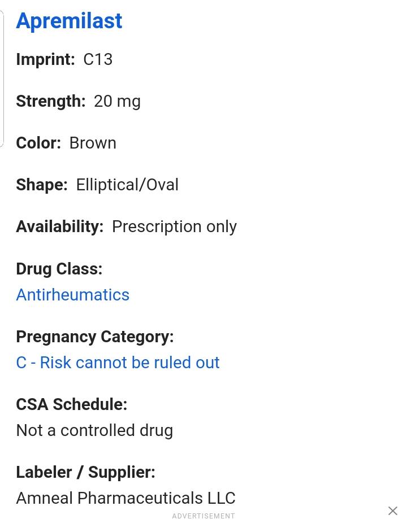Click the Availability label
This screenshot has width=407, height=532.
[59, 226]
